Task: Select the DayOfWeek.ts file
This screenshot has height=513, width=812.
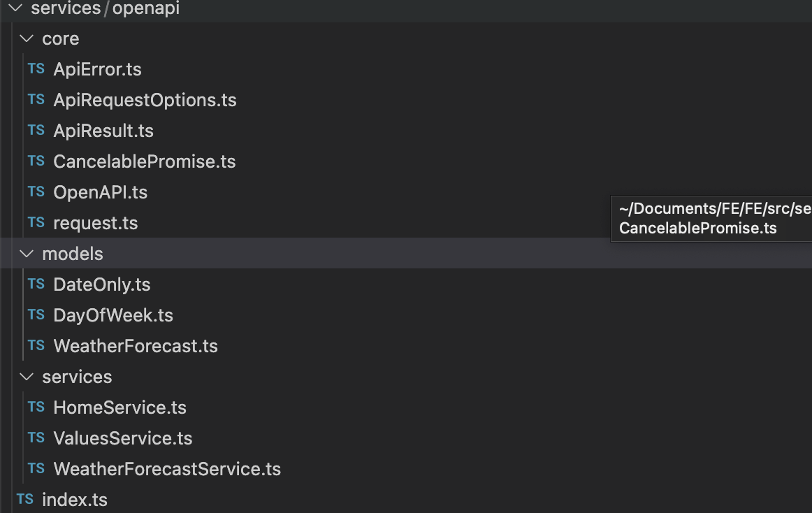Action: tap(113, 315)
